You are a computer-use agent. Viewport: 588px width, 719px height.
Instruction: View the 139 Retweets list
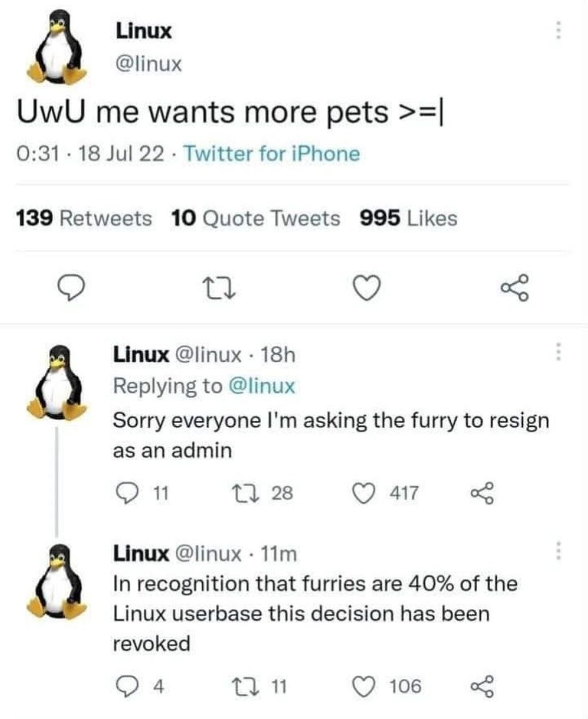pos(84,218)
